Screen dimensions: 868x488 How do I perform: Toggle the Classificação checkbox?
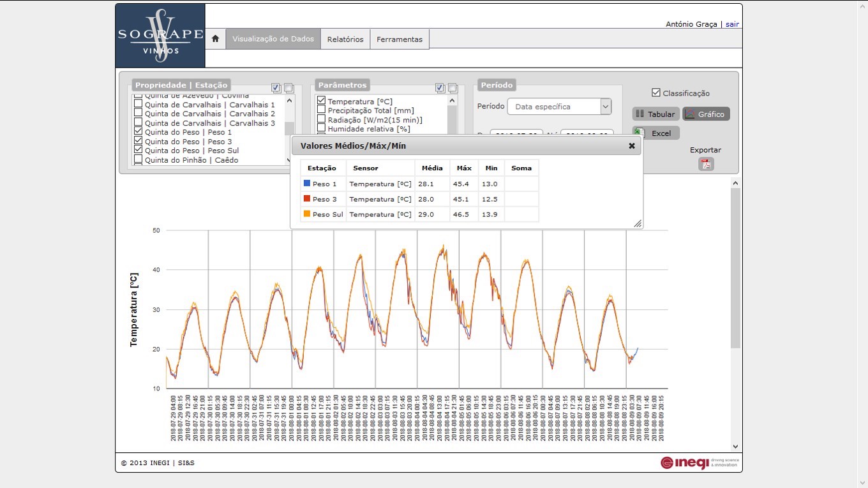tap(656, 93)
